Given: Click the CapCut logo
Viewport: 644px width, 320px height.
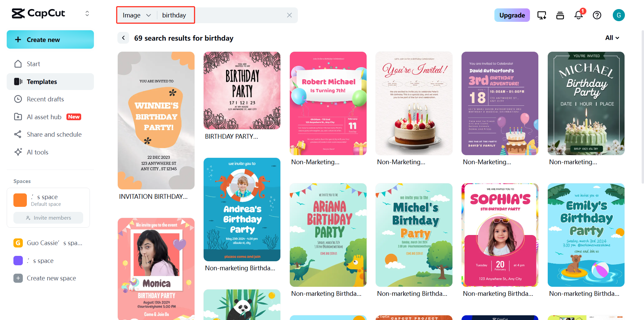Looking at the screenshot, I should 39,13.
